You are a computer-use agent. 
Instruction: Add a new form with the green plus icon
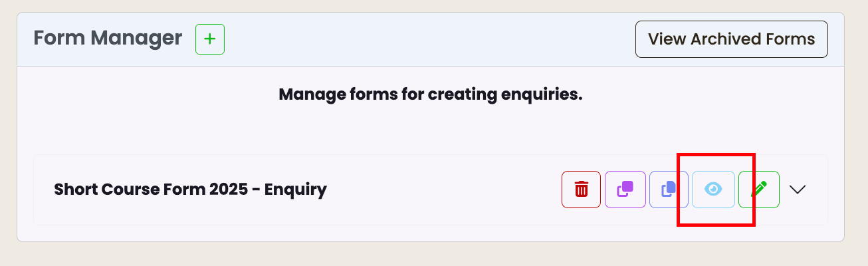[x=210, y=39]
